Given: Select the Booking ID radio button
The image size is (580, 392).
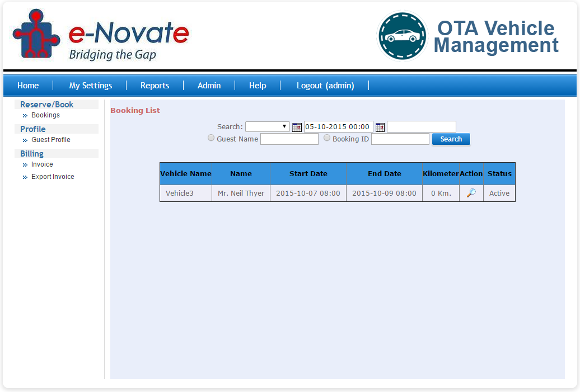Looking at the screenshot, I should pos(327,138).
